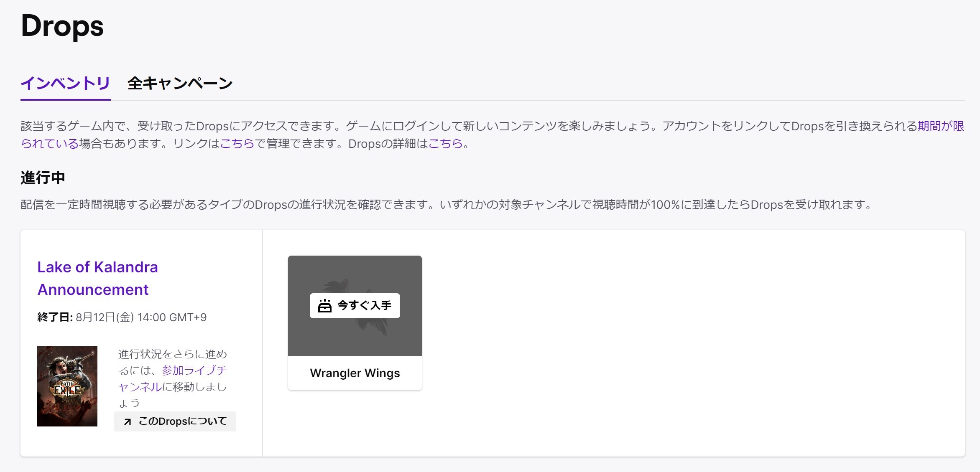Click the external arrow icon on このDropsについて

[128, 422]
